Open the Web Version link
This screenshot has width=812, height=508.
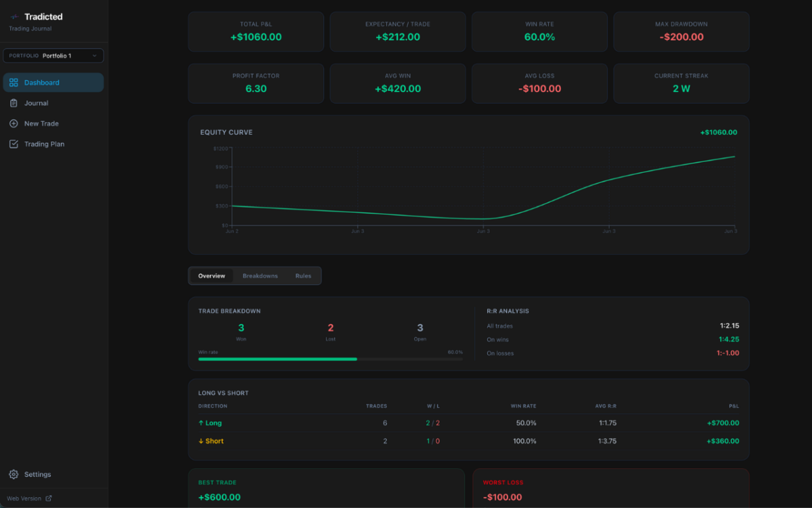coord(29,499)
